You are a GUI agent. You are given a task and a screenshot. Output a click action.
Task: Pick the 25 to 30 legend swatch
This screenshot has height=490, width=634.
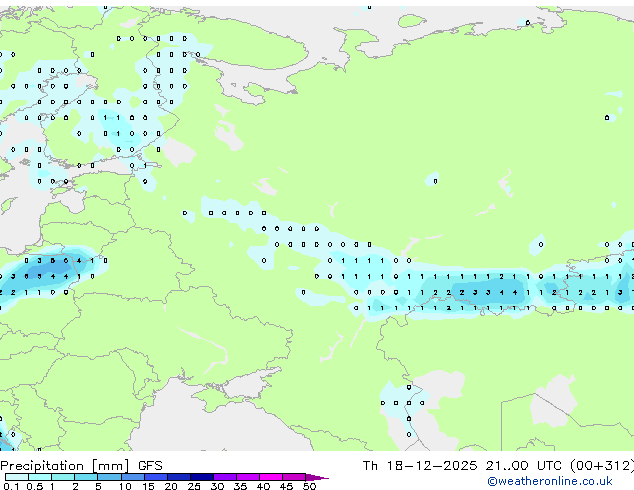pyautogui.click(x=202, y=477)
